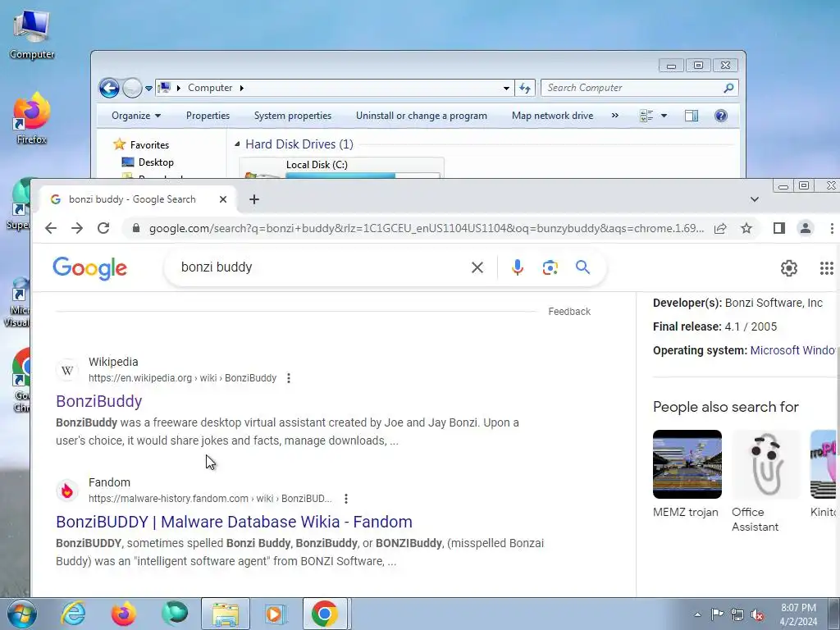Screen dimensions: 840x630
Task: Show more Explorer toolbar commands chevron
Action: click(x=615, y=116)
